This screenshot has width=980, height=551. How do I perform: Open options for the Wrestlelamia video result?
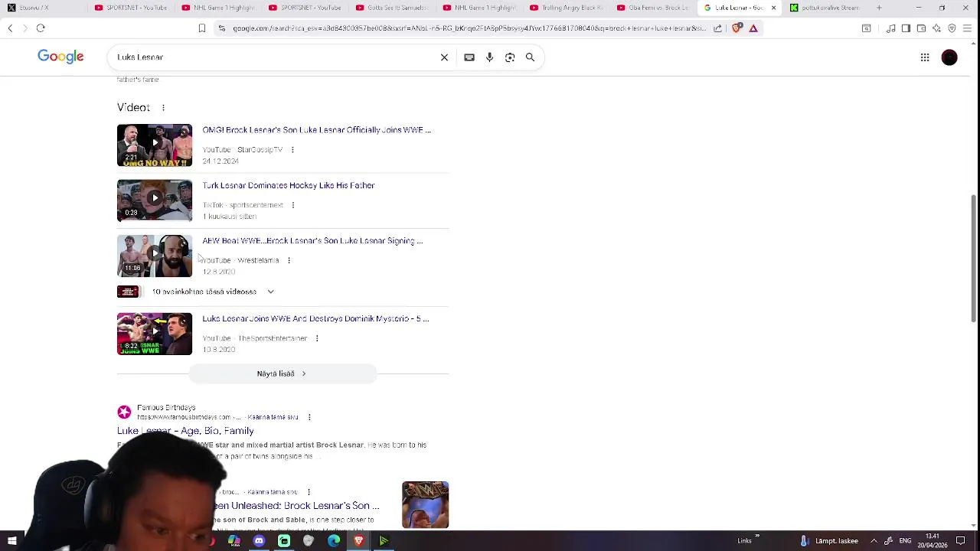[x=289, y=260]
